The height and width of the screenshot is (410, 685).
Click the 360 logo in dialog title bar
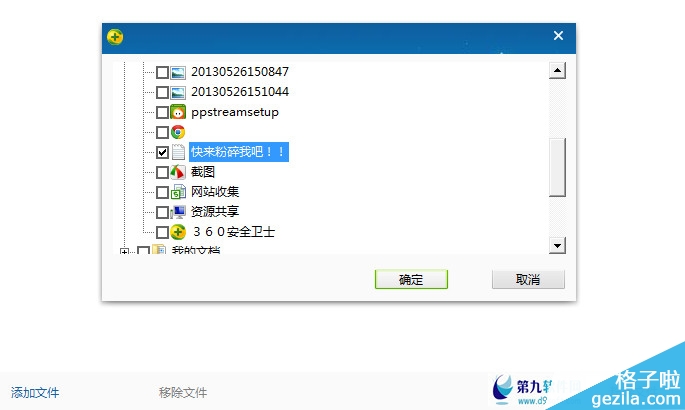tap(115, 37)
